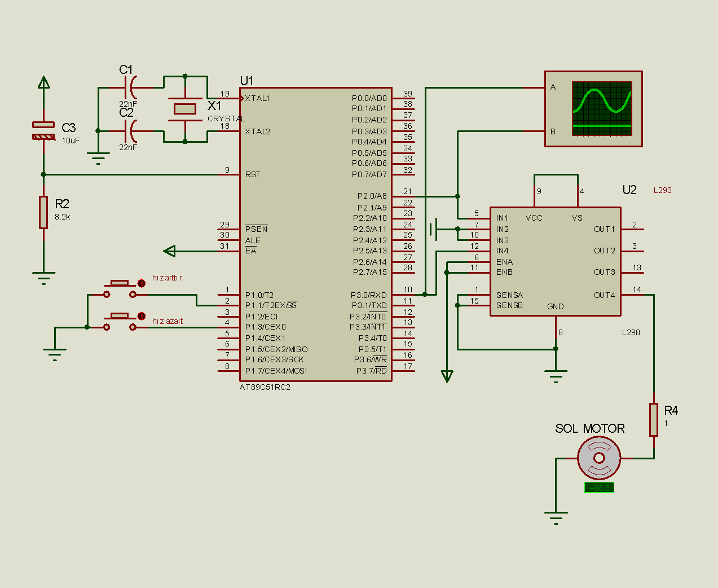The image size is (718, 588).
Task: Select the C3 10uF capacitor symbol
Action: coord(43,130)
